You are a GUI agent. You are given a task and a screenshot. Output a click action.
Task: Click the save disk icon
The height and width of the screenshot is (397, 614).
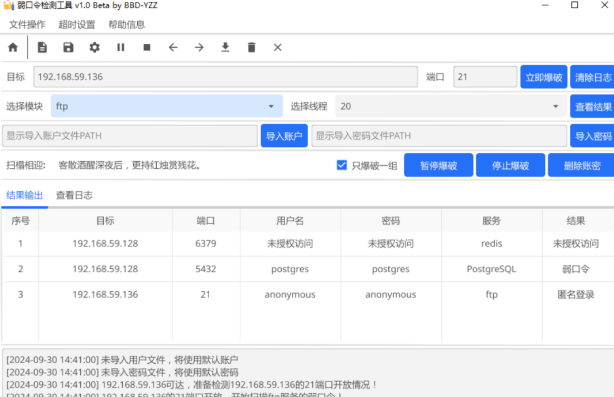pyautogui.click(x=69, y=47)
